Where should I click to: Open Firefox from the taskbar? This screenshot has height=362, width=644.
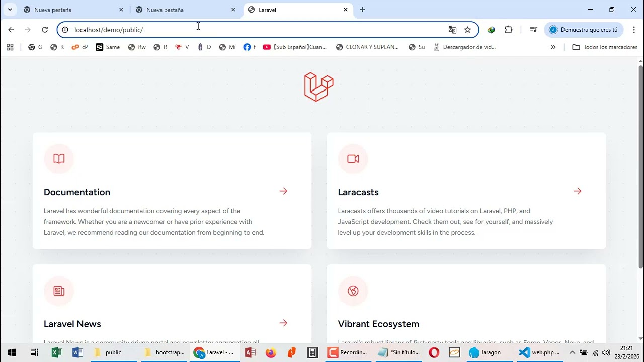[x=271, y=352]
